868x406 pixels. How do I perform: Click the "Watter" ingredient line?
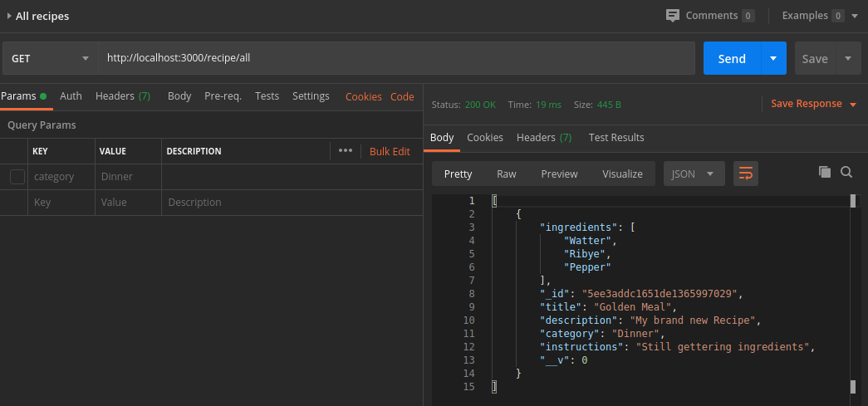coord(586,241)
